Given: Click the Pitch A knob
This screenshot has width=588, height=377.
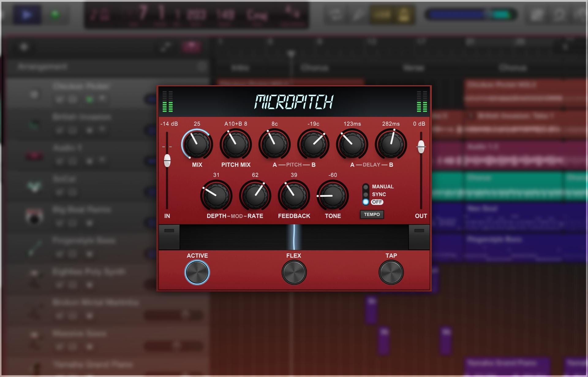Looking at the screenshot, I should point(275,144).
